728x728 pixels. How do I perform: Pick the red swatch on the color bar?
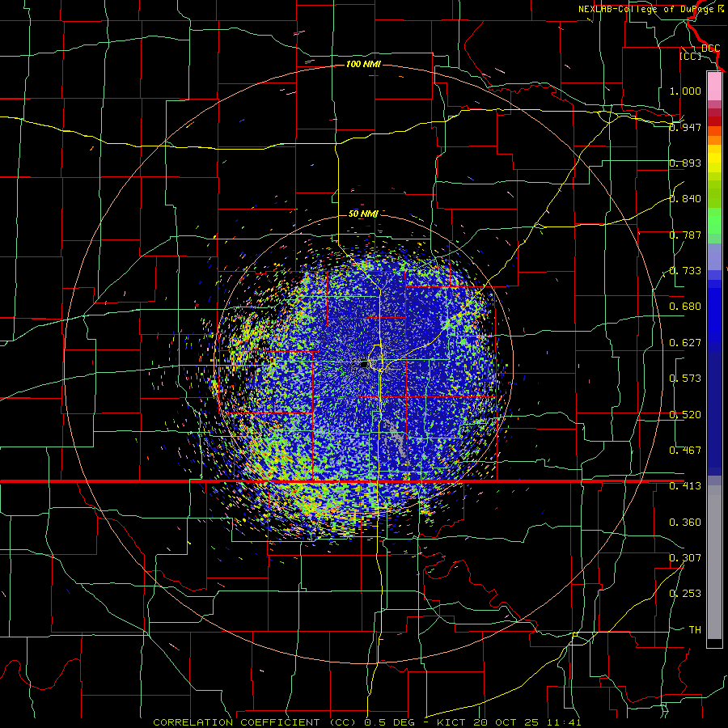pos(714,121)
